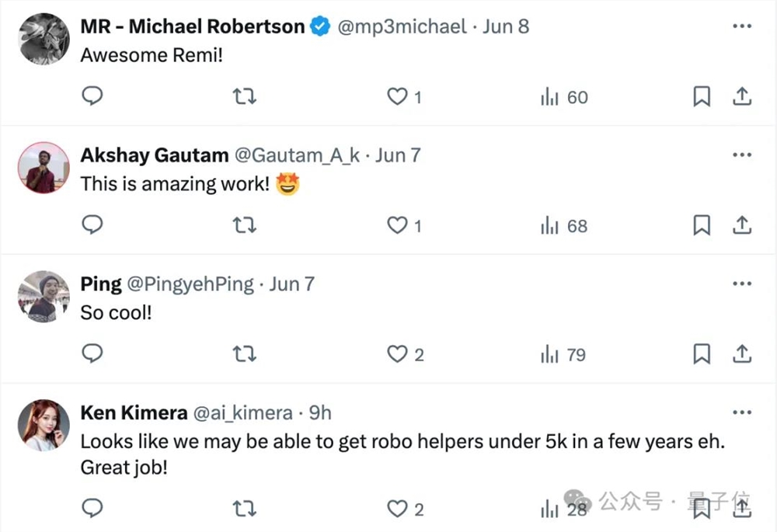The image size is (777, 532).
Task: Open the @Gautam_A_k profile handle
Action: click(297, 155)
